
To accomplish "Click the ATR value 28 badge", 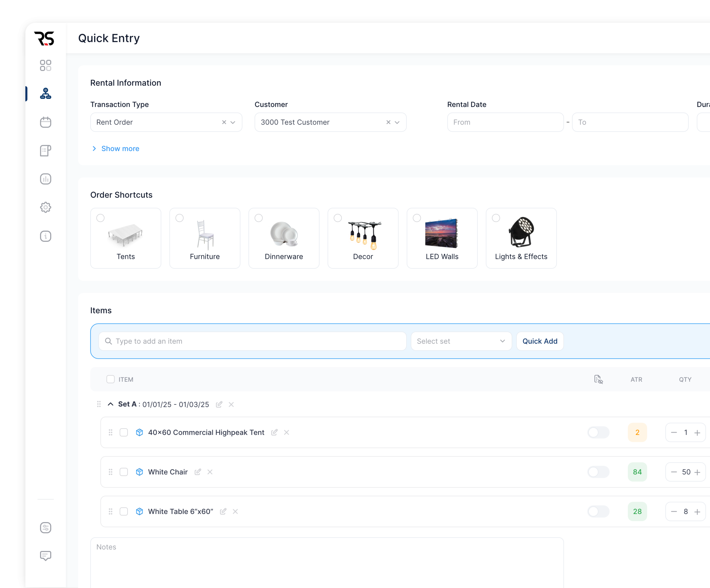I will coord(637,511).
